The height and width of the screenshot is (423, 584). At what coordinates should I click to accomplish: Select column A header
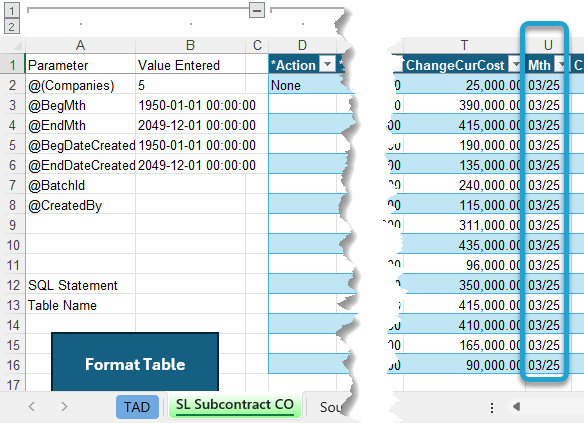click(x=80, y=45)
